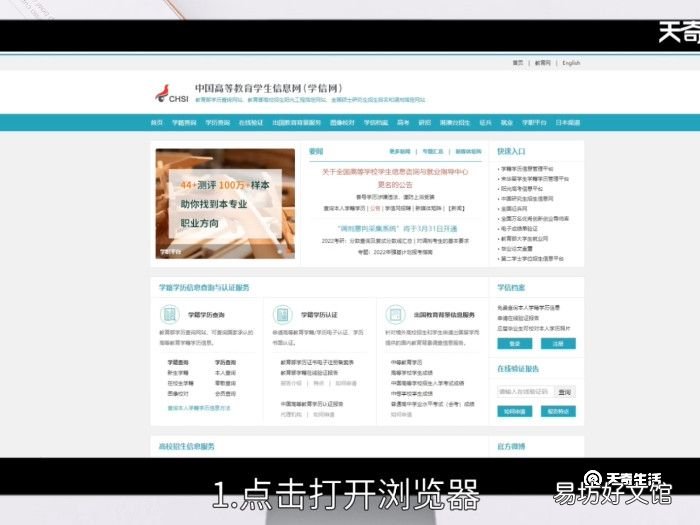Open 学历查询 in the navigation bar
Image resolution: width=700 pixels, height=525 pixels.
click(217, 123)
